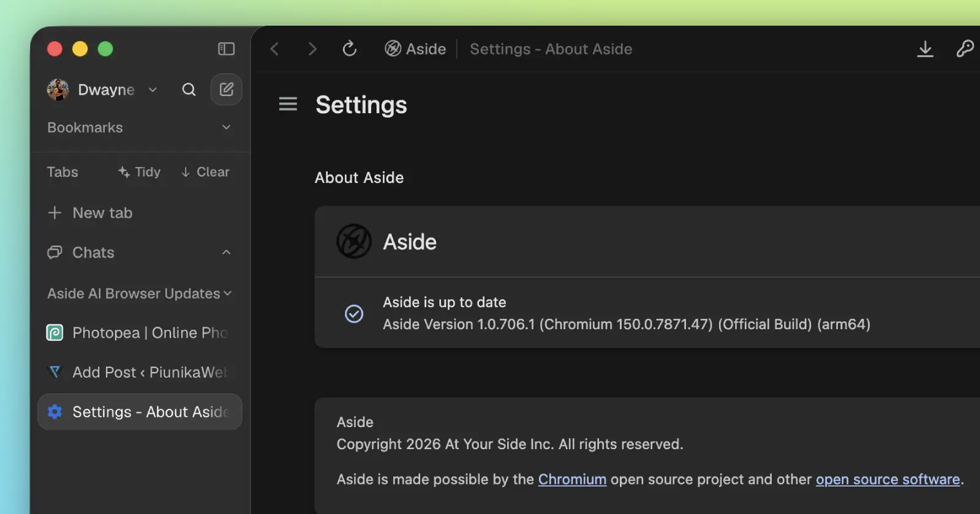Open the Chromium link
980x514 pixels.
pos(572,479)
